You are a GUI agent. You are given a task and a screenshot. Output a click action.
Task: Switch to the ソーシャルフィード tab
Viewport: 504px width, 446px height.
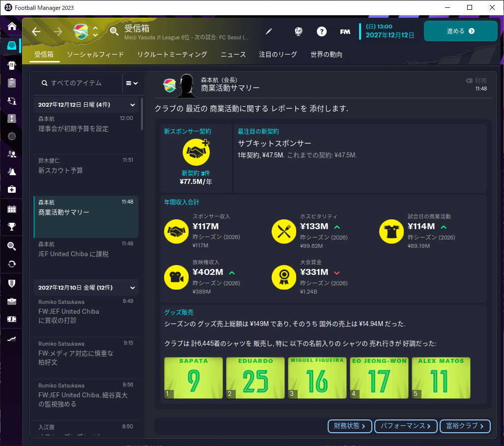95,55
